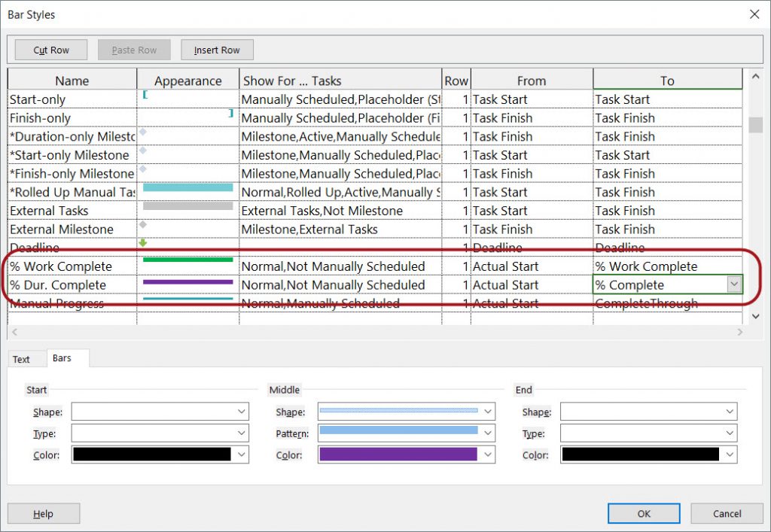Click purple bar appearance for % Dur. Complete

pyautogui.click(x=187, y=282)
